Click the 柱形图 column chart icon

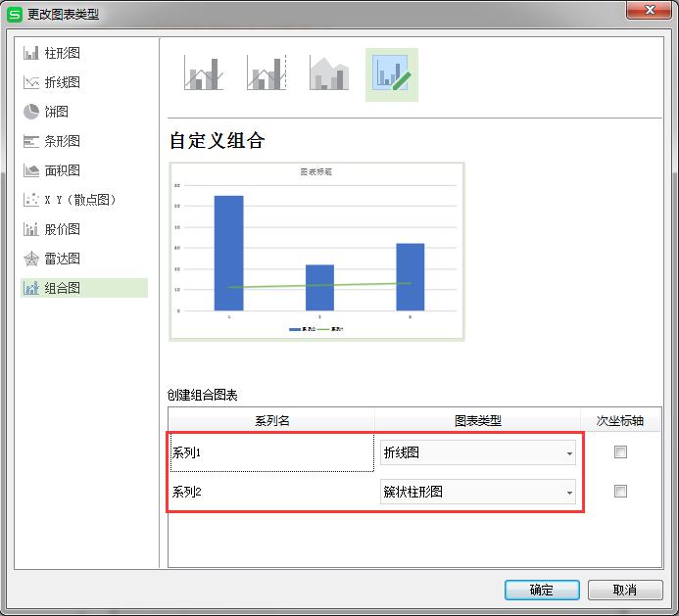coord(30,53)
